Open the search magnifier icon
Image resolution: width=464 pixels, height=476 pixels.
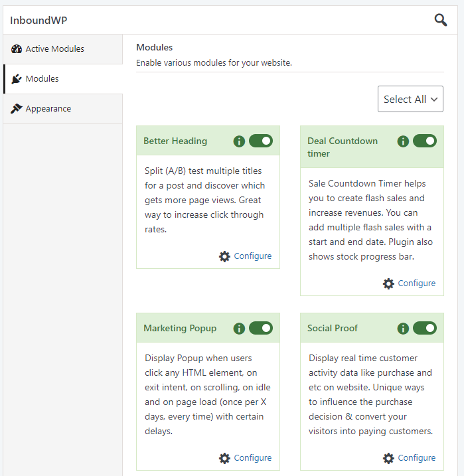pos(440,20)
